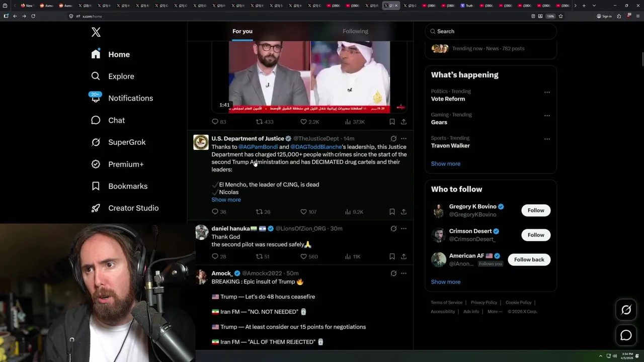This screenshot has height=362, width=644.
Task: Follow Gregory K Bovino
Action: coord(536,210)
